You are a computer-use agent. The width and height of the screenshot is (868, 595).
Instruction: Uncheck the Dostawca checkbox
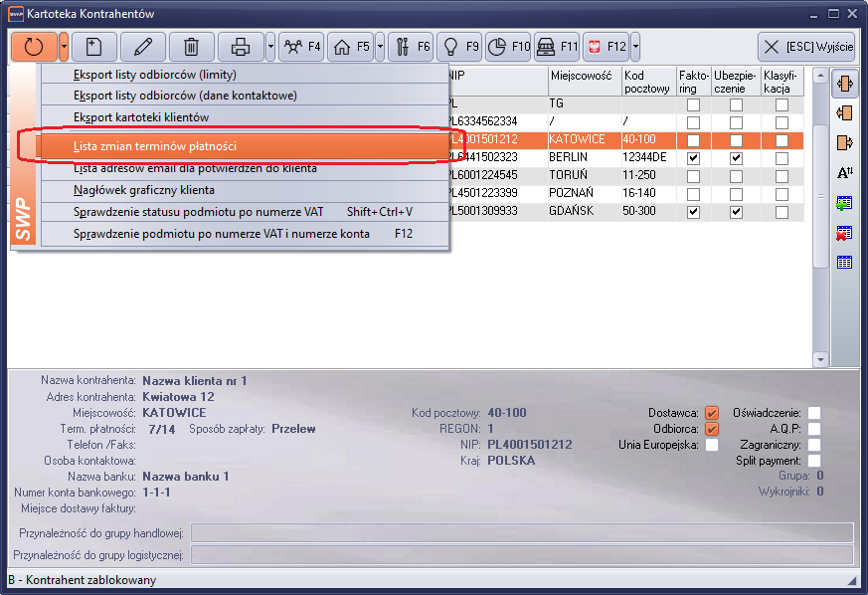tap(712, 413)
